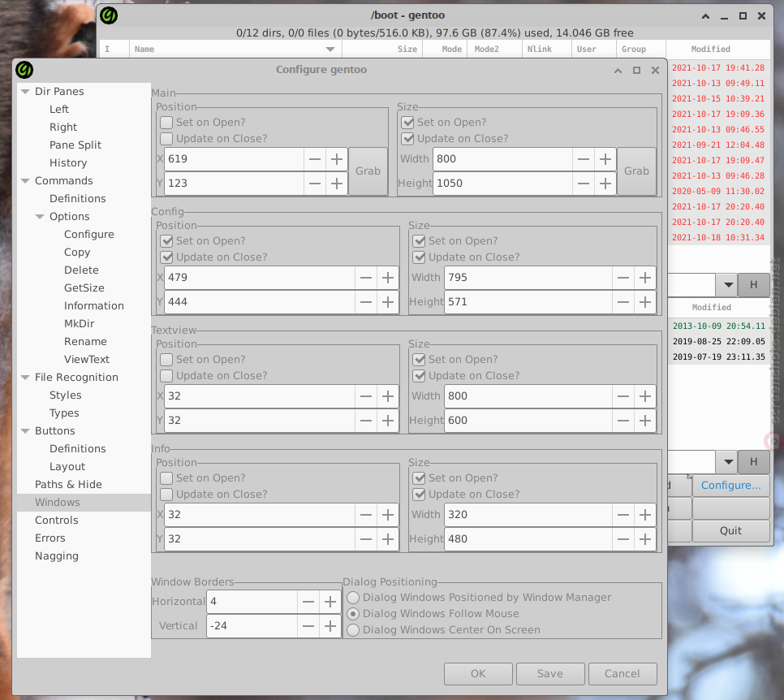Select History in the settings tree
This screenshot has height=700, width=784.
68,163
